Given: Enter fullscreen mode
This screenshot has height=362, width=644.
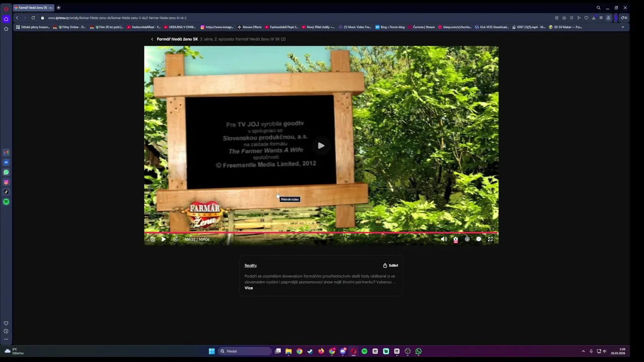Looking at the screenshot, I should (x=490, y=239).
